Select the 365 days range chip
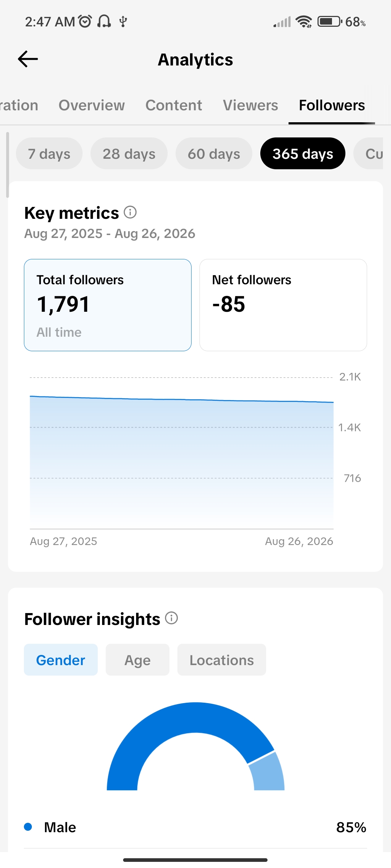391x868 pixels. pos(303,153)
